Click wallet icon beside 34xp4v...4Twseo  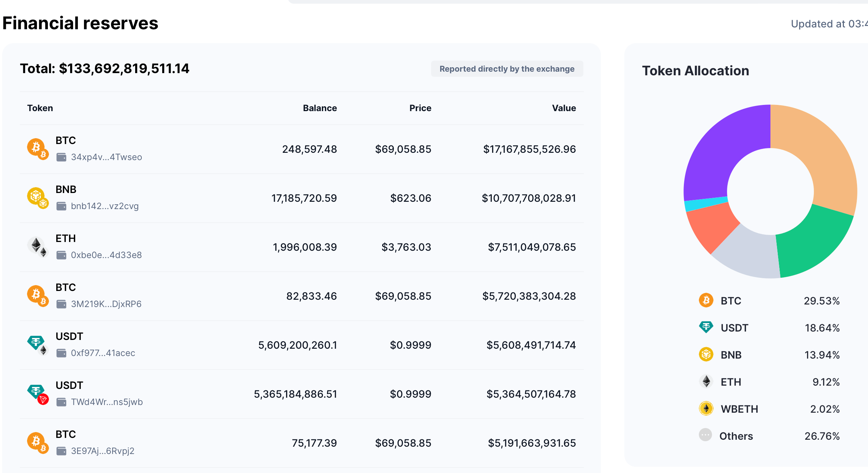coord(61,157)
